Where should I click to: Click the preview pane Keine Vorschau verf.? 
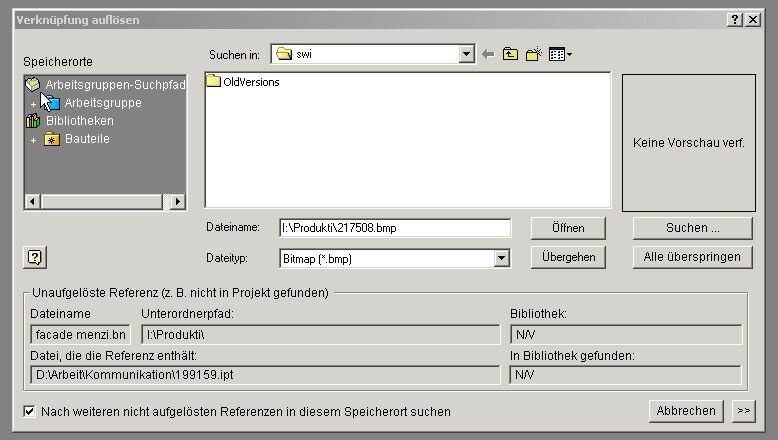pos(689,143)
